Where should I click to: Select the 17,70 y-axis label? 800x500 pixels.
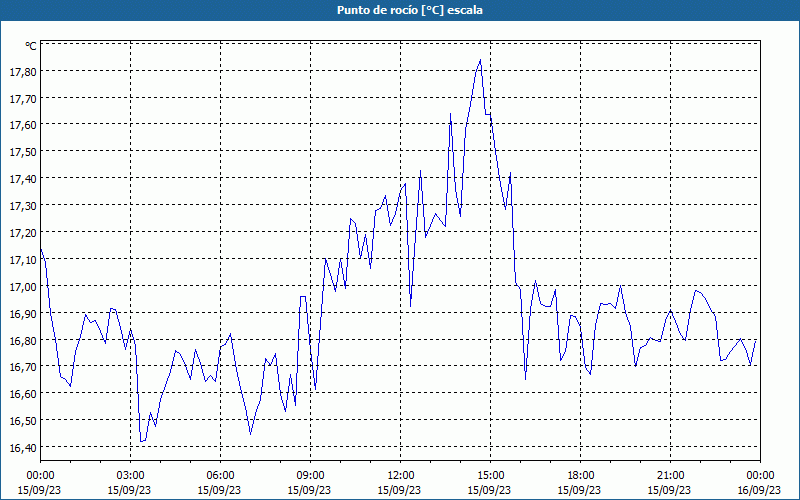23,98
